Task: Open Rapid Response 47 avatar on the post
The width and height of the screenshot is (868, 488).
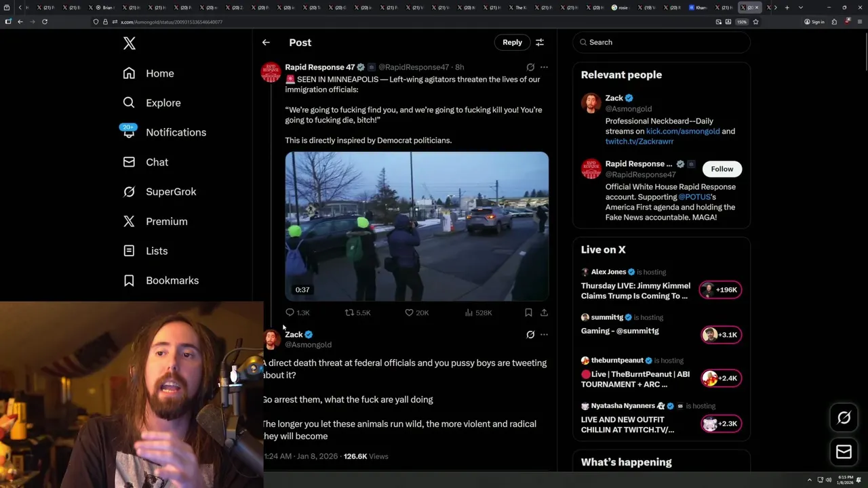Action: [x=271, y=72]
